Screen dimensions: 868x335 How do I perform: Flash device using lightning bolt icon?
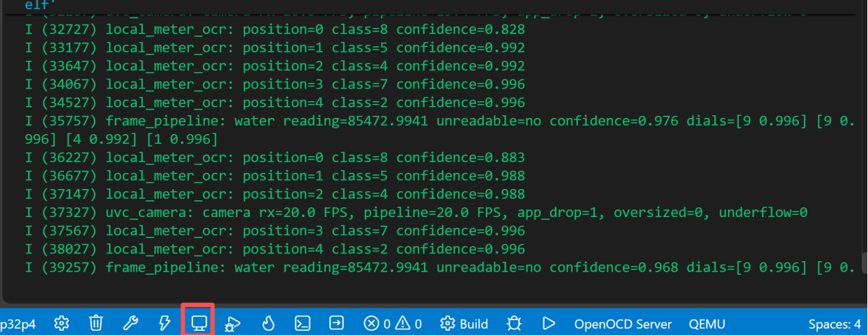[165, 323]
